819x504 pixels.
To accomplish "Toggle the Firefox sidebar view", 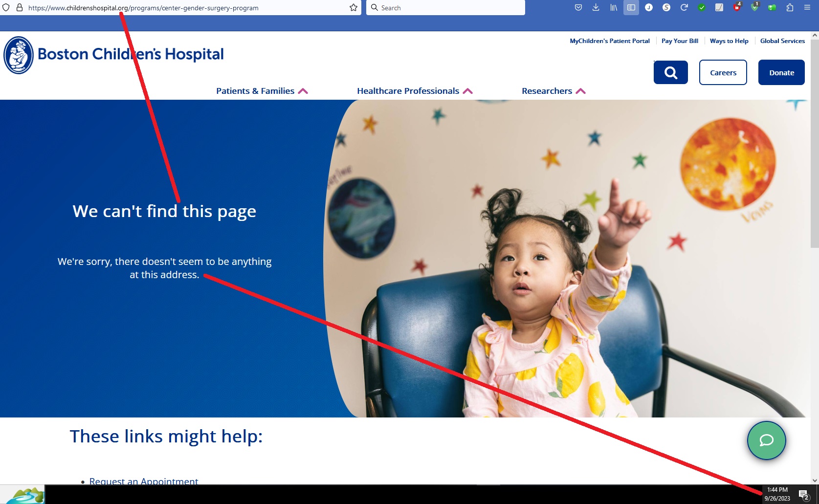I will 631,8.
